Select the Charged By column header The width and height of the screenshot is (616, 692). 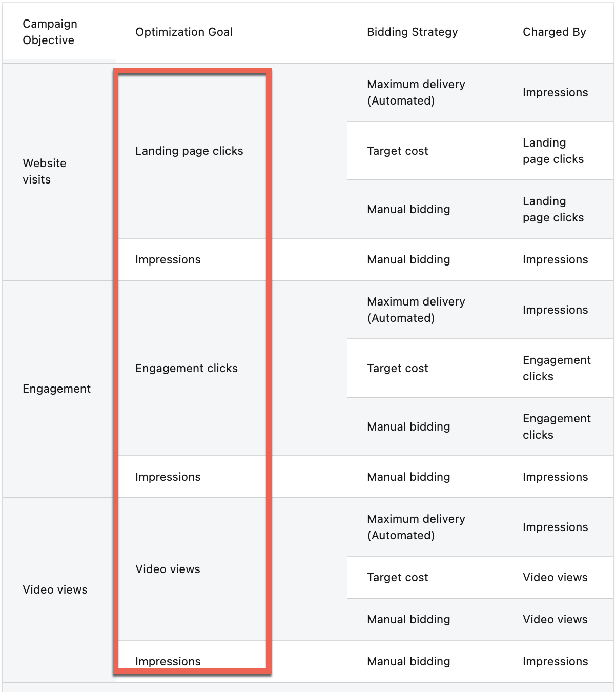[554, 32]
